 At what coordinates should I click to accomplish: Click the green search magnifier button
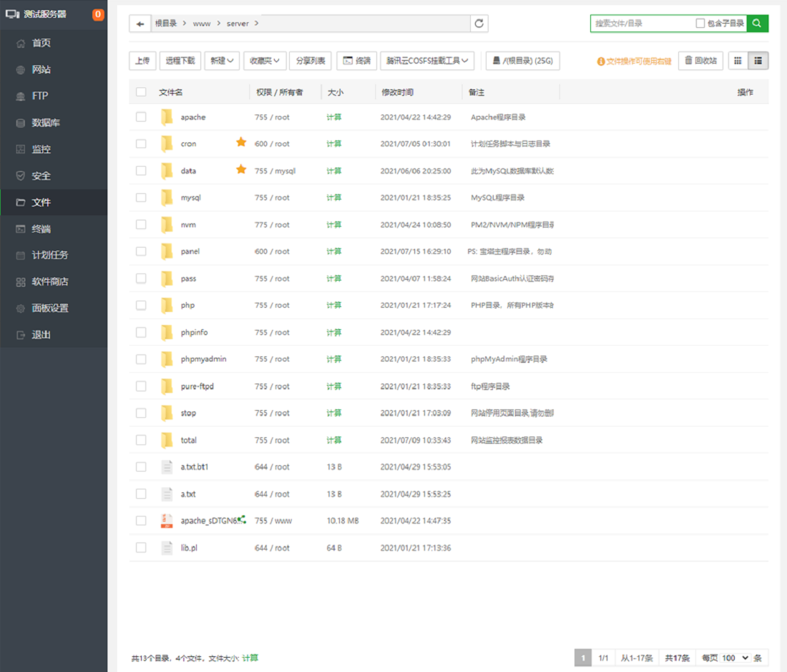coord(758,24)
